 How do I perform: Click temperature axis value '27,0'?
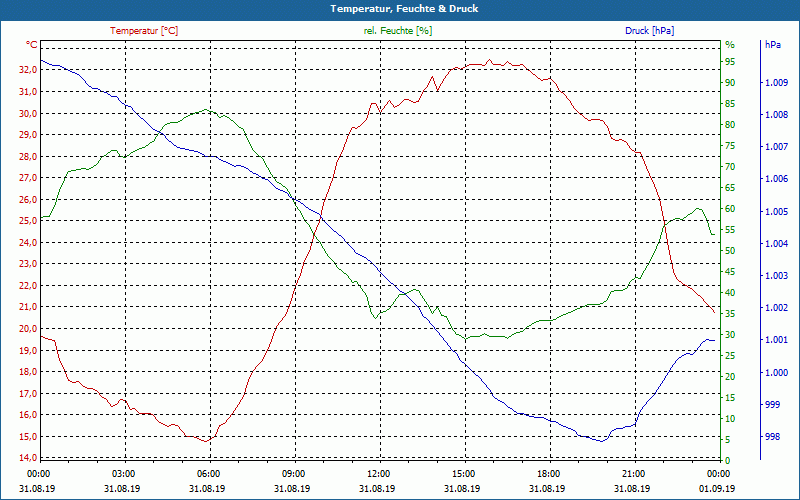click(28, 178)
